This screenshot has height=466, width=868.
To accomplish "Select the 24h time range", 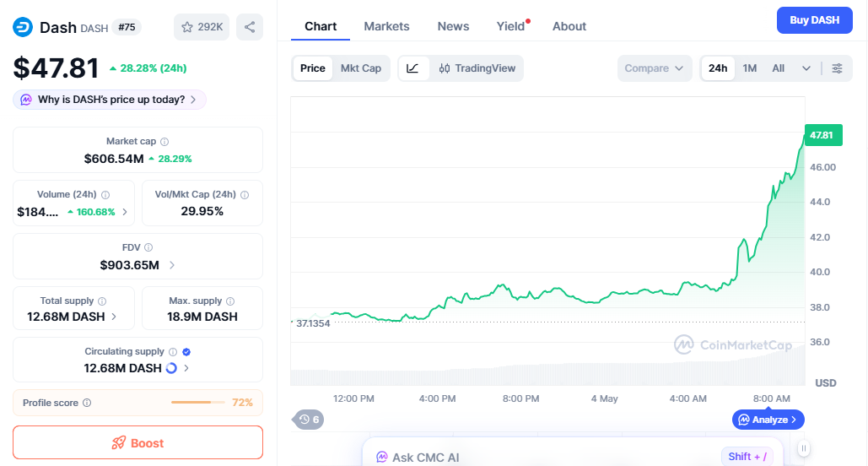I will click(x=718, y=68).
